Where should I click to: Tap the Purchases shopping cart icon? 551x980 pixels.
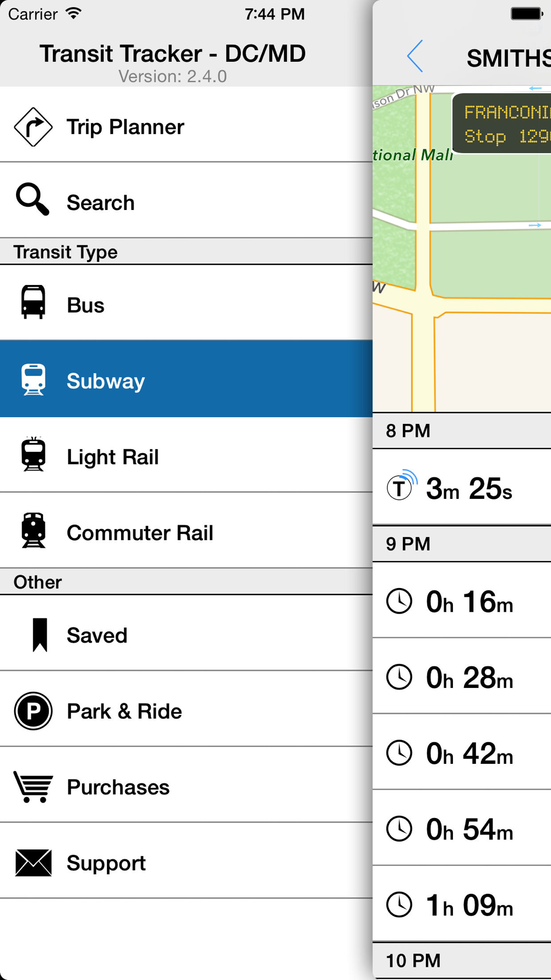pyautogui.click(x=33, y=787)
